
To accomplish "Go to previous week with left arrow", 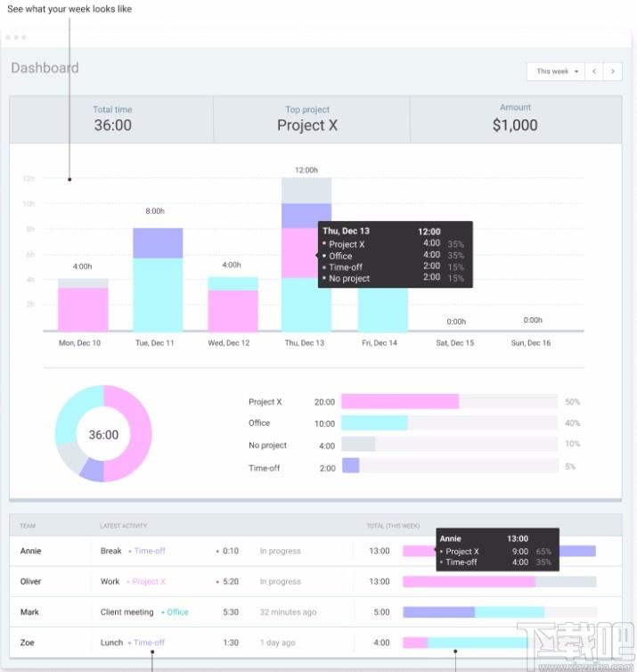I will pos(593,71).
